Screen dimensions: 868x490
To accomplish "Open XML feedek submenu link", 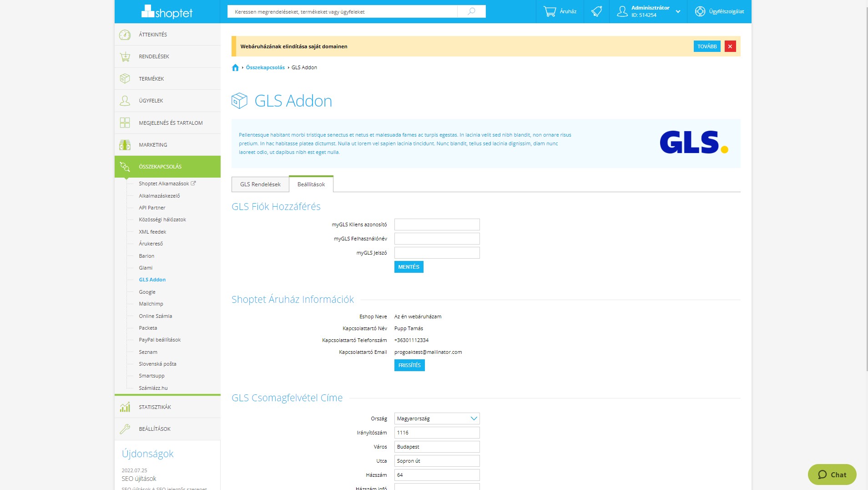I will 152,232.
